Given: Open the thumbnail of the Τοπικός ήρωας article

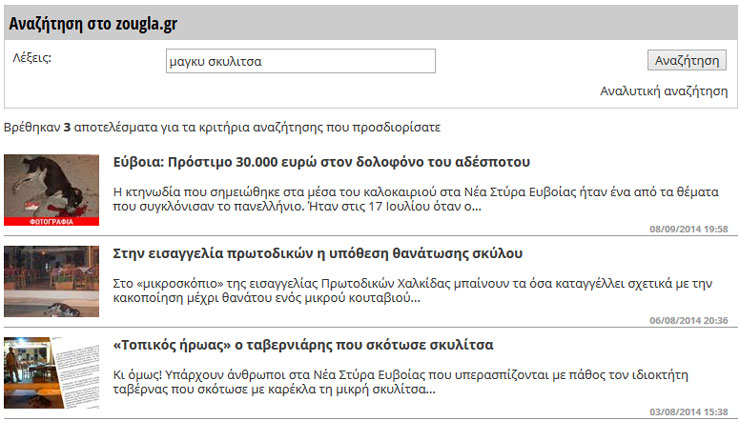Looking at the screenshot, I should tap(51, 372).
